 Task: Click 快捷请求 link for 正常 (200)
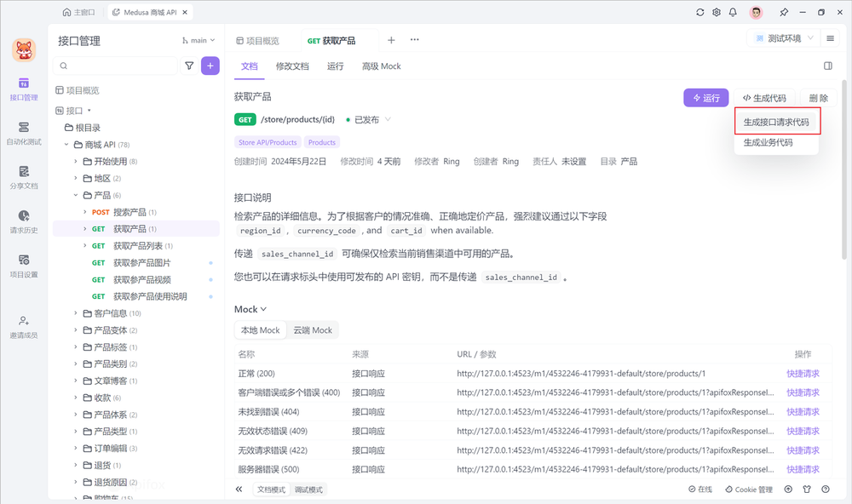804,372
